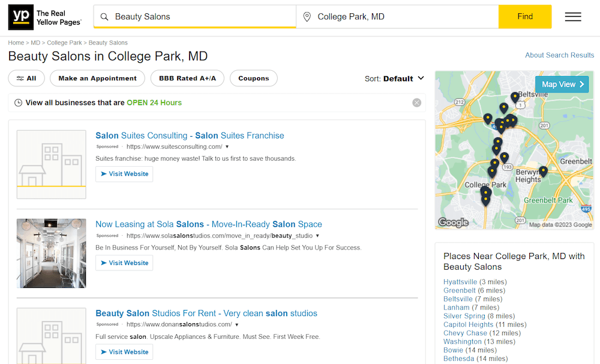This screenshot has height=364, width=600.
Task: Click the Sola Salons hallway photo
Action: pos(51,253)
